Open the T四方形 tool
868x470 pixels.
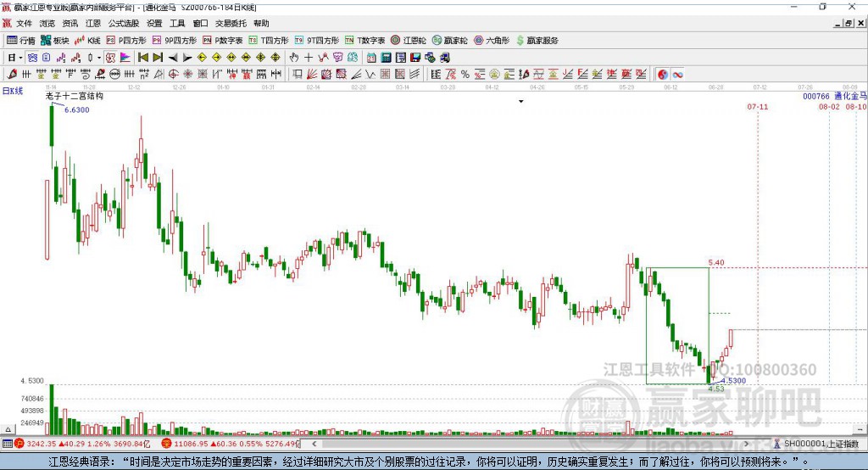(269, 41)
